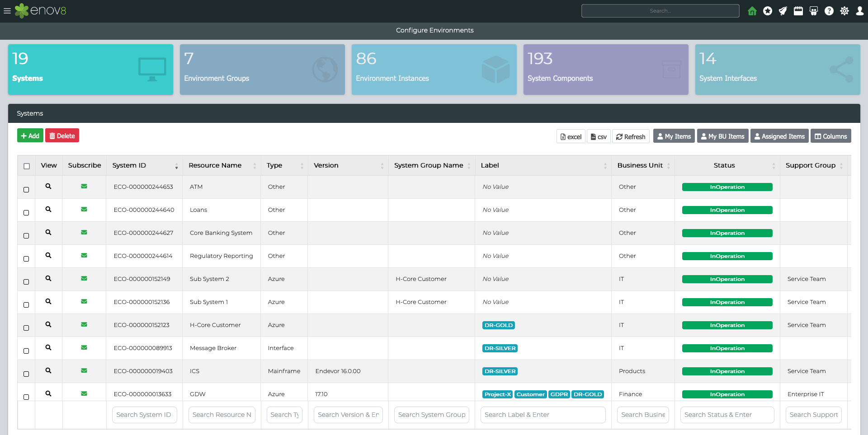This screenshot has width=868, height=435.
Task: Subscribe to Sub System 1 envelope
Action: [x=84, y=301]
